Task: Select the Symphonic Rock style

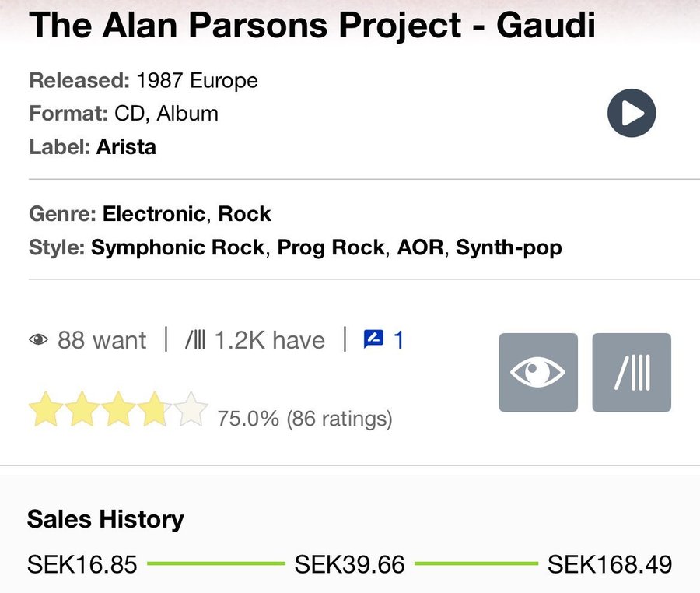Action: (177, 247)
